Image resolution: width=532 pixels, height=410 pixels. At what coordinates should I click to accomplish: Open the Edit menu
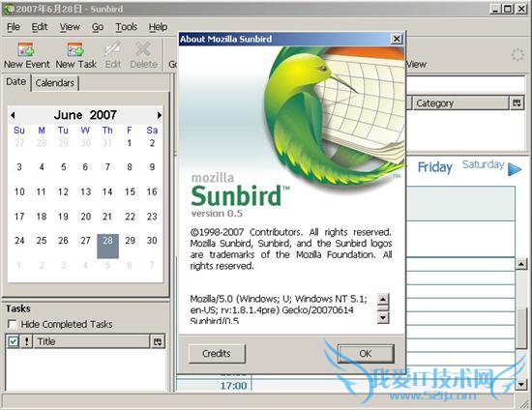click(x=40, y=27)
